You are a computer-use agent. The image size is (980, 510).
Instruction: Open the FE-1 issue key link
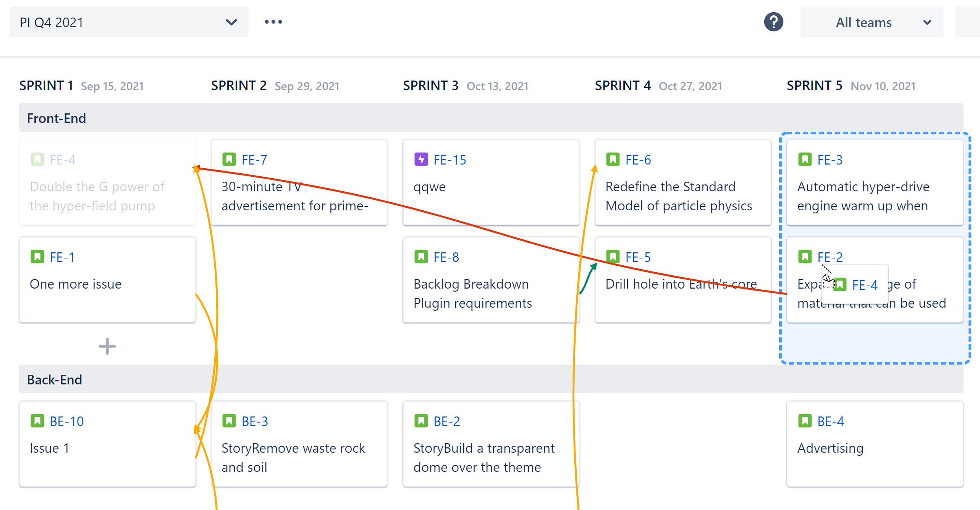(x=62, y=257)
